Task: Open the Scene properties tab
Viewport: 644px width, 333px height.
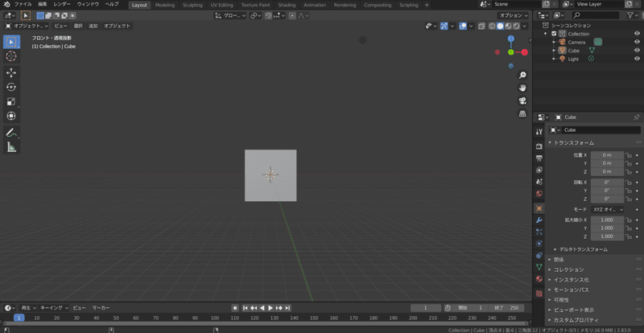Action: (539, 182)
